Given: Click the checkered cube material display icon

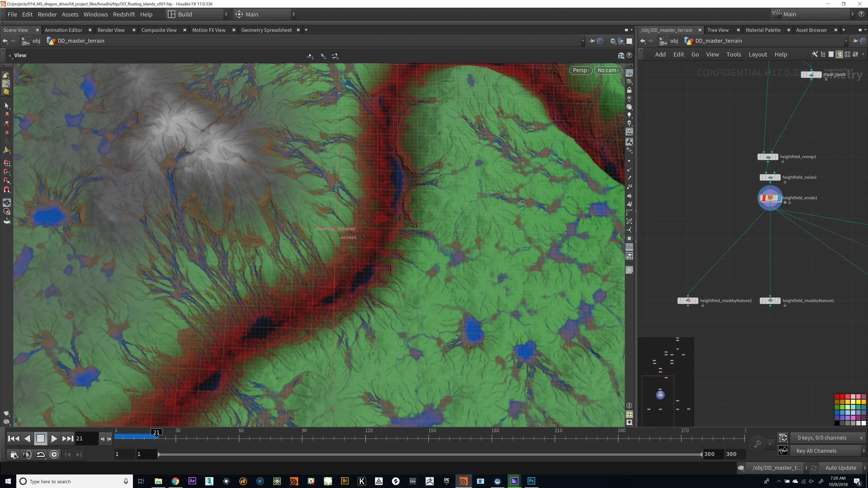Looking at the screenshot, I should point(629,142).
